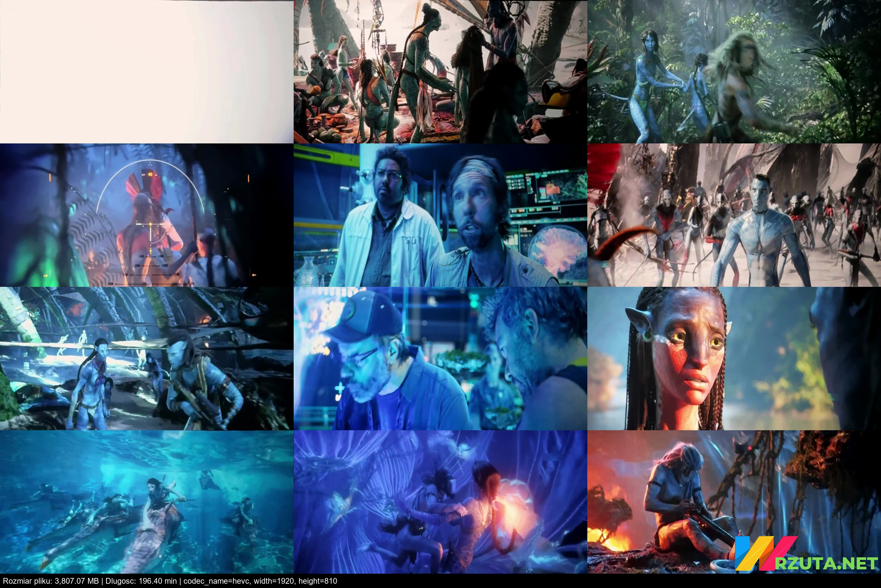Click the 'Rozmiar pliku: 3,807.07 MB' text
This screenshot has height=588, width=881.
51,581
